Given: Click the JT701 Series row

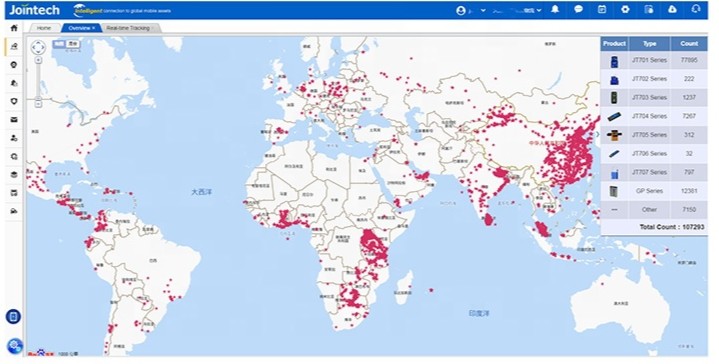Looking at the screenshot, I should (x=654, y=60).
